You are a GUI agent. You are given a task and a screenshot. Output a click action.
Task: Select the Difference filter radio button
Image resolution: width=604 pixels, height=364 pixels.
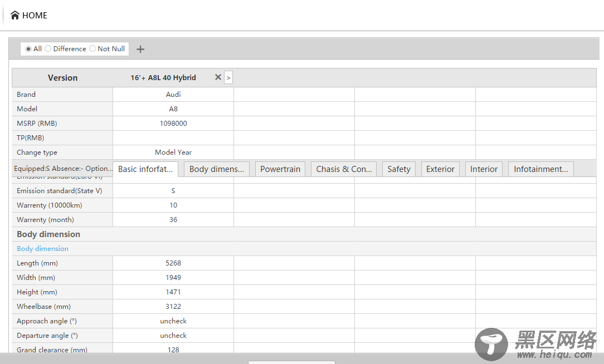pyautogui.click(x=48, y=49)
